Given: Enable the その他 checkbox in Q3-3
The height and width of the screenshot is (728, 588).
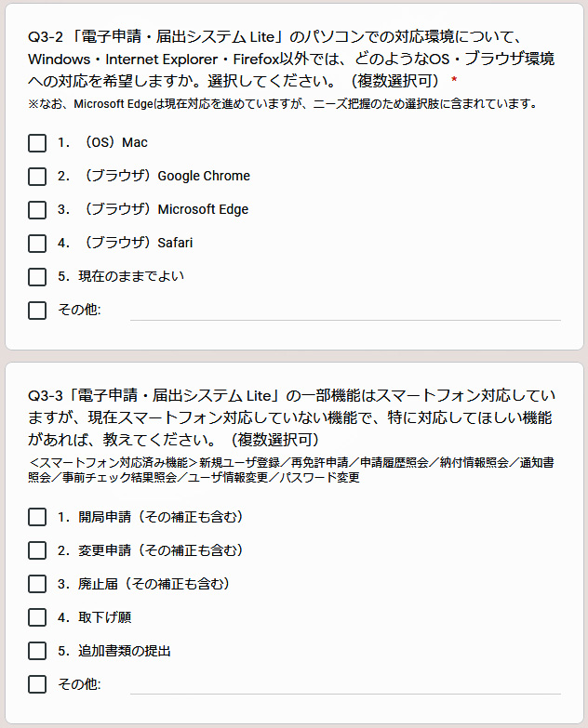Looking at the screenshot, I should pos(37,684).
